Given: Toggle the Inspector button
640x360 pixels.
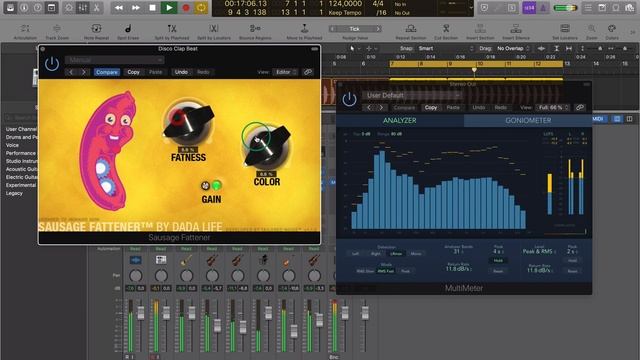Looking at the screenshot, I should [24, 7].
